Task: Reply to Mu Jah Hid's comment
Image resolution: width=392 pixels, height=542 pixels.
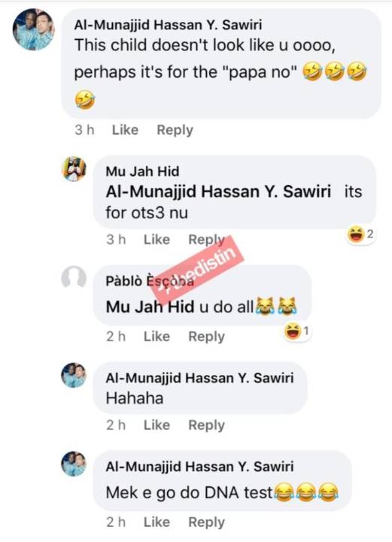Action: click(x=207, y=239)
